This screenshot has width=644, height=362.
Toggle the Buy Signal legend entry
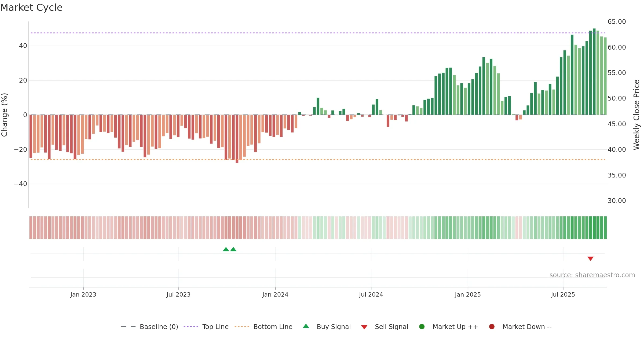pos(327,327)
